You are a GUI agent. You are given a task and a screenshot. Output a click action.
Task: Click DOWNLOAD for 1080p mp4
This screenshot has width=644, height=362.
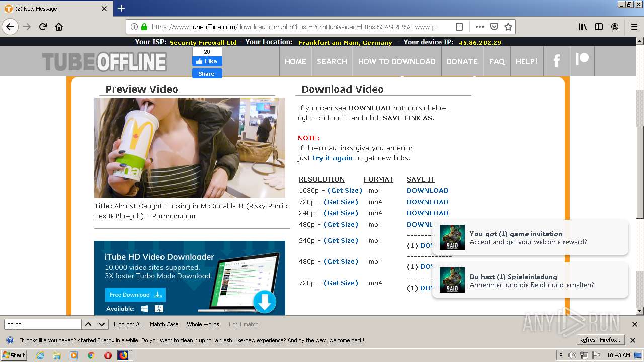(428, 190)
